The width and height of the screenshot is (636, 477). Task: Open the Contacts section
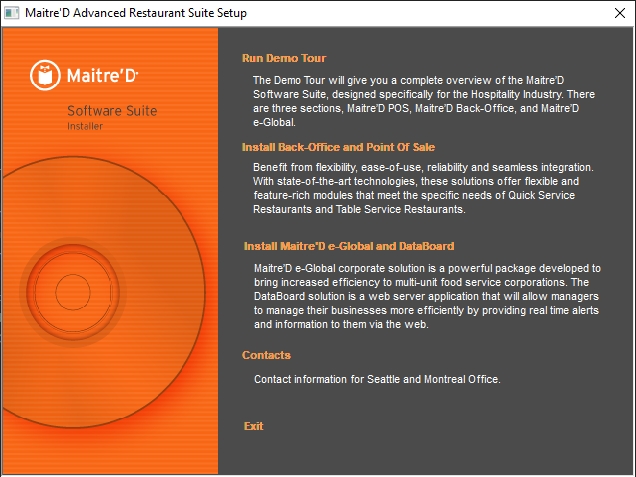(266, 355)
